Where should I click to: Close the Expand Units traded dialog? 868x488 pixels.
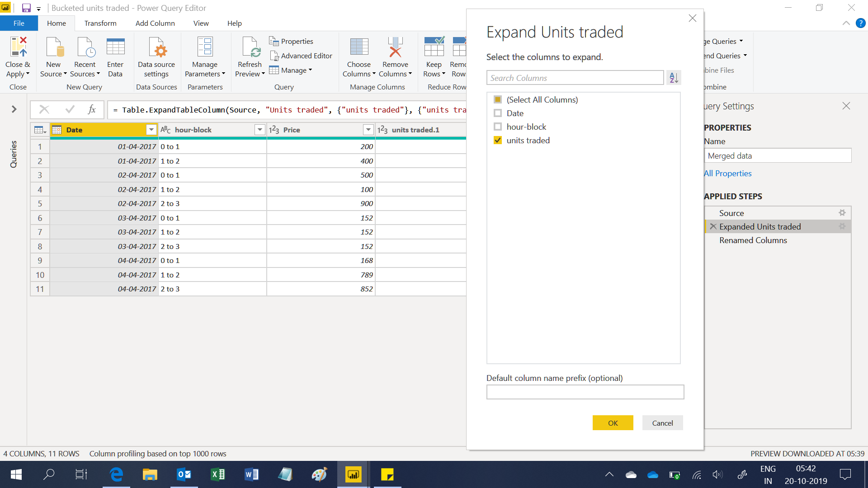click(693, 18)
